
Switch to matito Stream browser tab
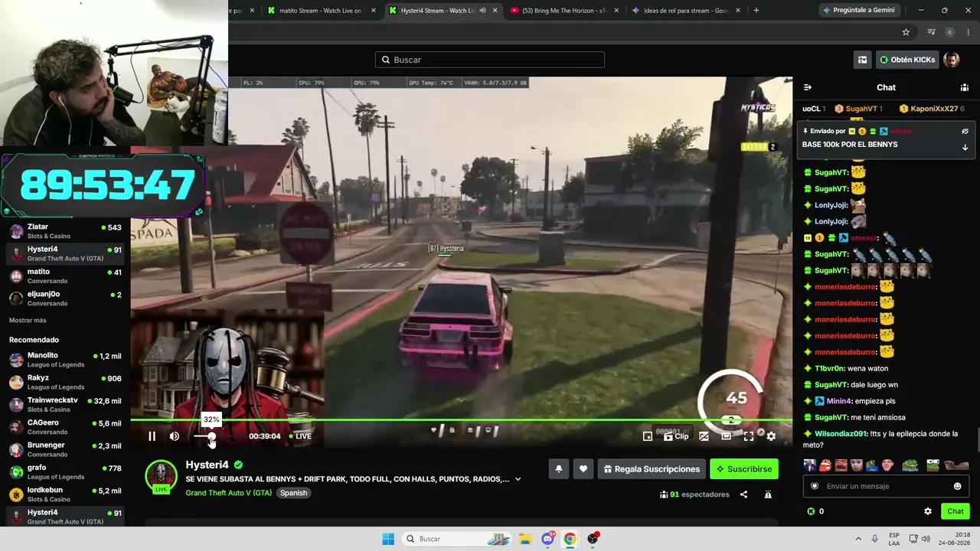321,11
